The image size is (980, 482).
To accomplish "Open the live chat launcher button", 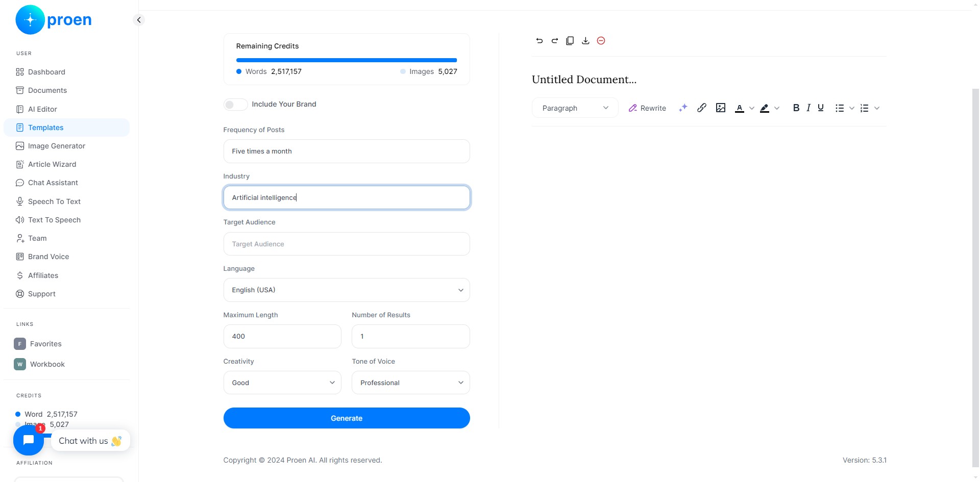I will tap(29, 440).
